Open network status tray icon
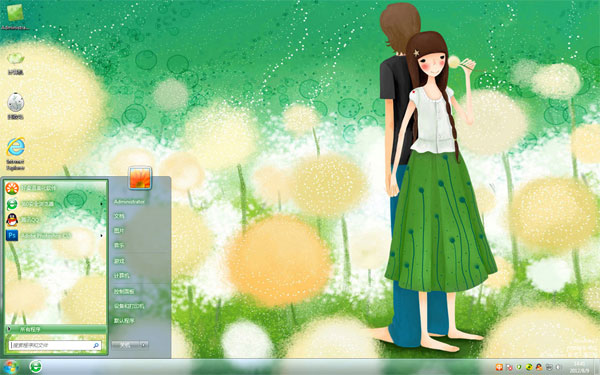 [x=549, y=368]
